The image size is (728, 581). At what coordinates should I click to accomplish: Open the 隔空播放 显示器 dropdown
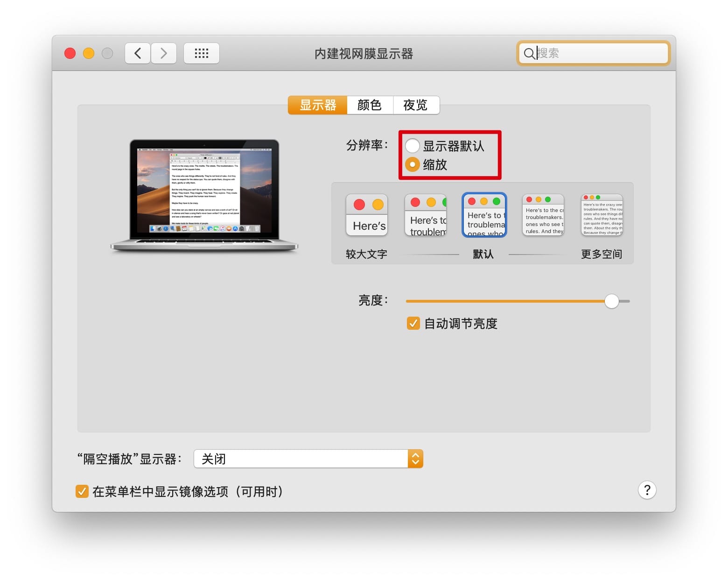(308, 459)
